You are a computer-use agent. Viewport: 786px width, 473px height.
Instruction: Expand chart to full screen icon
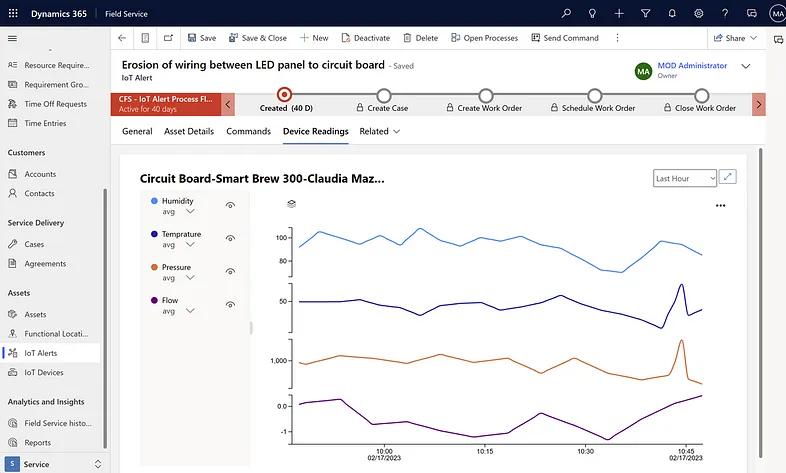click(x=728, y=177)
